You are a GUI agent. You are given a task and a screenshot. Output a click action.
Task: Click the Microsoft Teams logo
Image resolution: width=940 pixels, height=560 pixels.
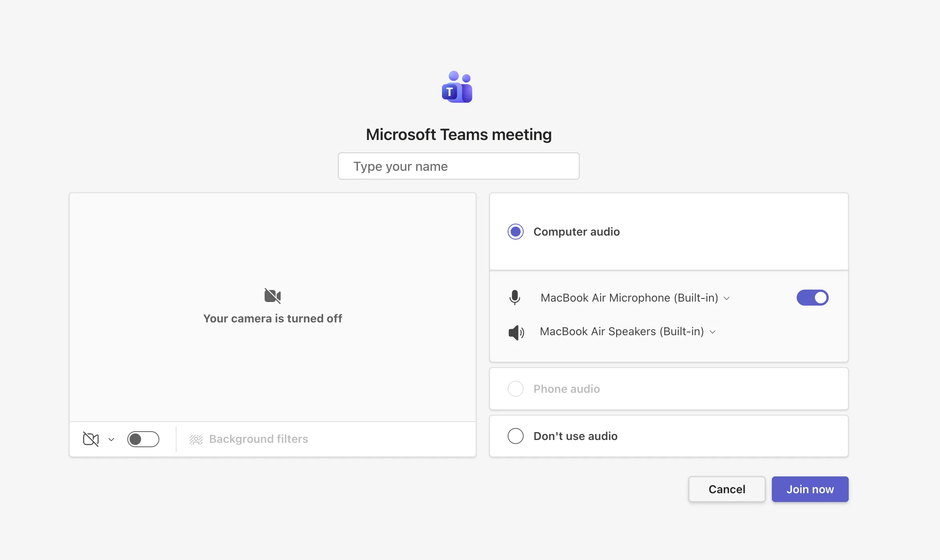pyautogui.click(x=457, y=87)
